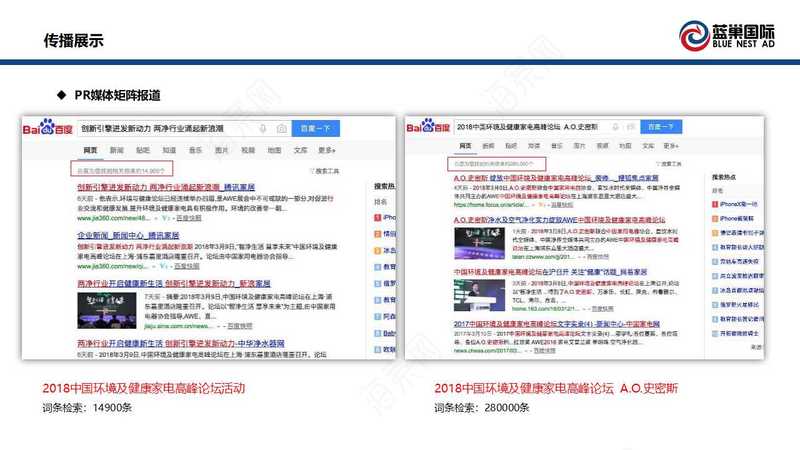Click the stage photo thumbnail in the left screenshot
The image size is (800, 450).
tap(107, 310)
